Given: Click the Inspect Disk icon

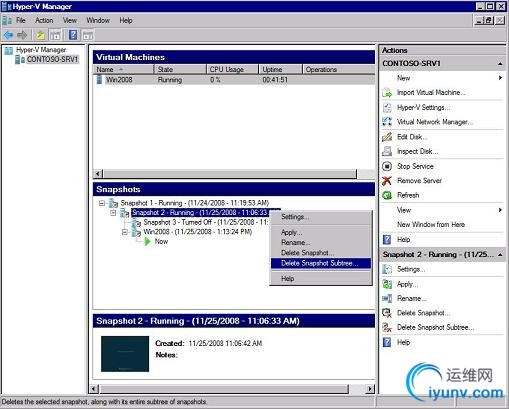Looking at the screenshot, I should (x=387, y=151).
